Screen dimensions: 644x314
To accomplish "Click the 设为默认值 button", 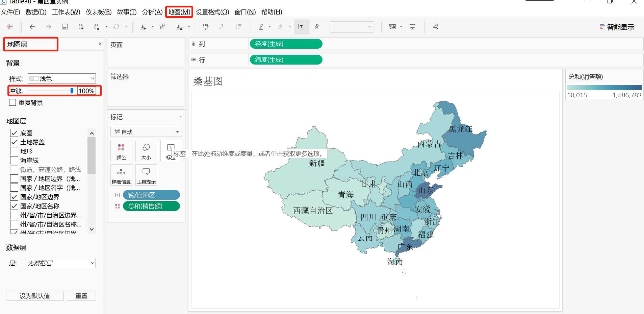I will click(35, 296).
